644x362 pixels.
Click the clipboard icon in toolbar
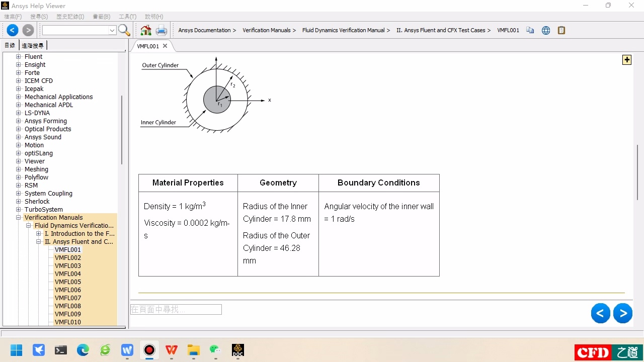tap(561, 30)
